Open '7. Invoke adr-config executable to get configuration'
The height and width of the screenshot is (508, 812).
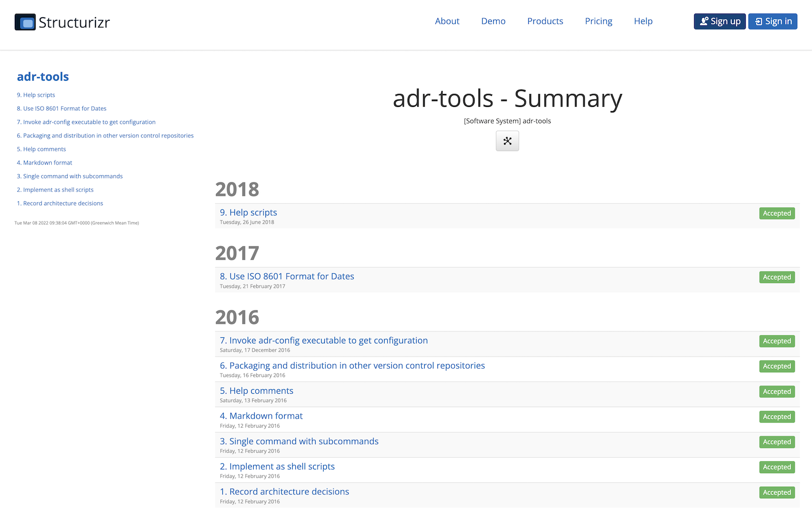pos(323,340)
